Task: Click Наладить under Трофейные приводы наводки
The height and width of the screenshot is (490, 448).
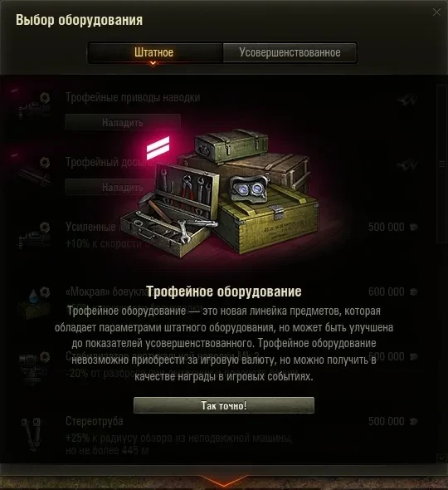Action: (x=123, y=122)
